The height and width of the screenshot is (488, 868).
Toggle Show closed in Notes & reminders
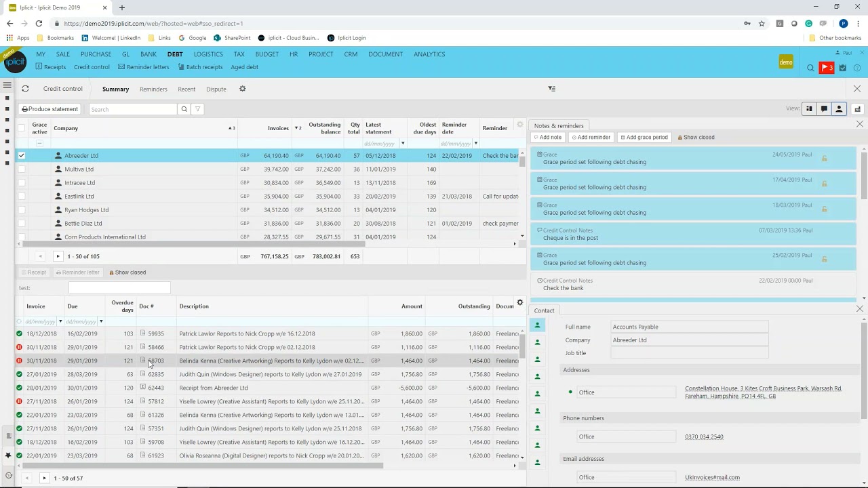(696, 138)
